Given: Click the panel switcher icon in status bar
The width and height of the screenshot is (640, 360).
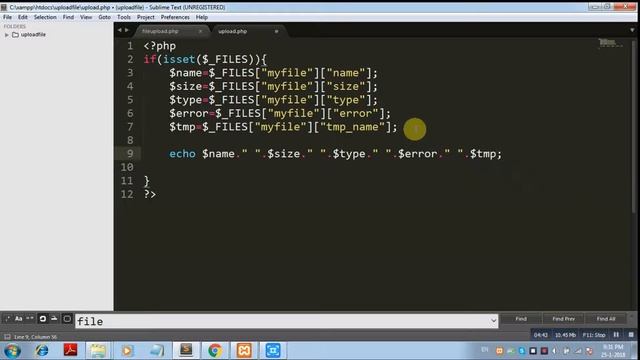Looking at the screenshot, I should 7,337.
